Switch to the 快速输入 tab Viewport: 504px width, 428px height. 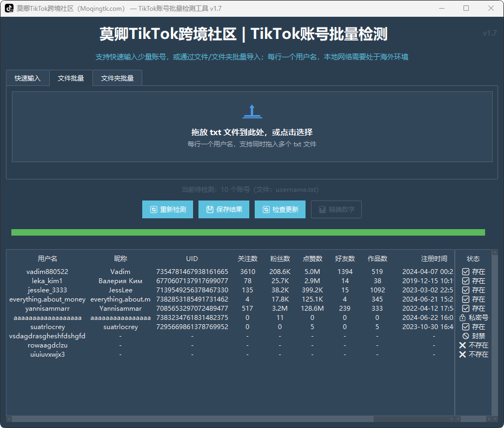(x=28, y=78)
